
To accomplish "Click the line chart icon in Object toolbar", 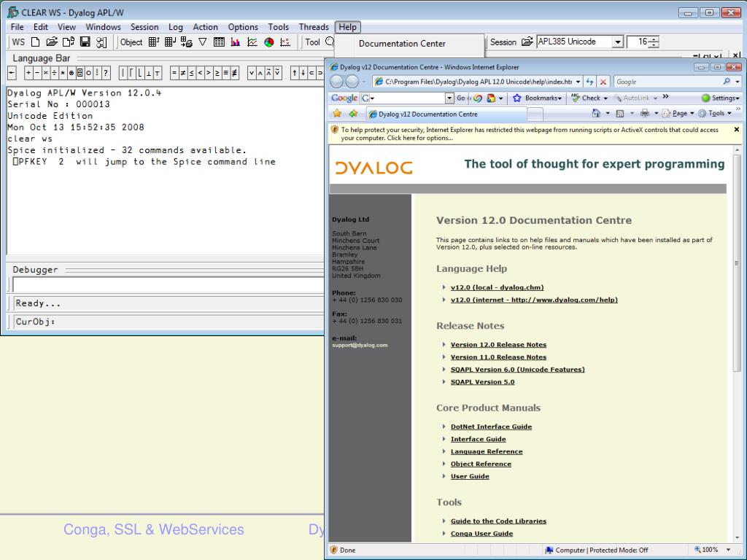I will [252, 42].
